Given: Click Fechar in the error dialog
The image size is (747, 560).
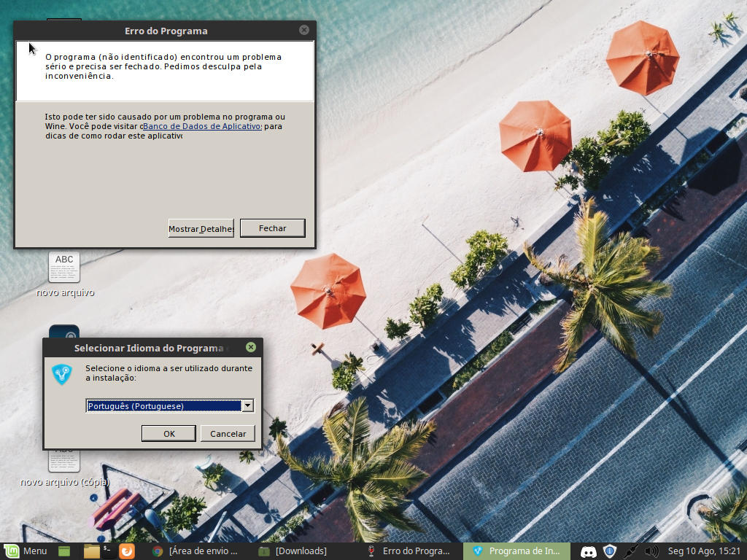Looking at the screenshot, I should coord(273,228).
